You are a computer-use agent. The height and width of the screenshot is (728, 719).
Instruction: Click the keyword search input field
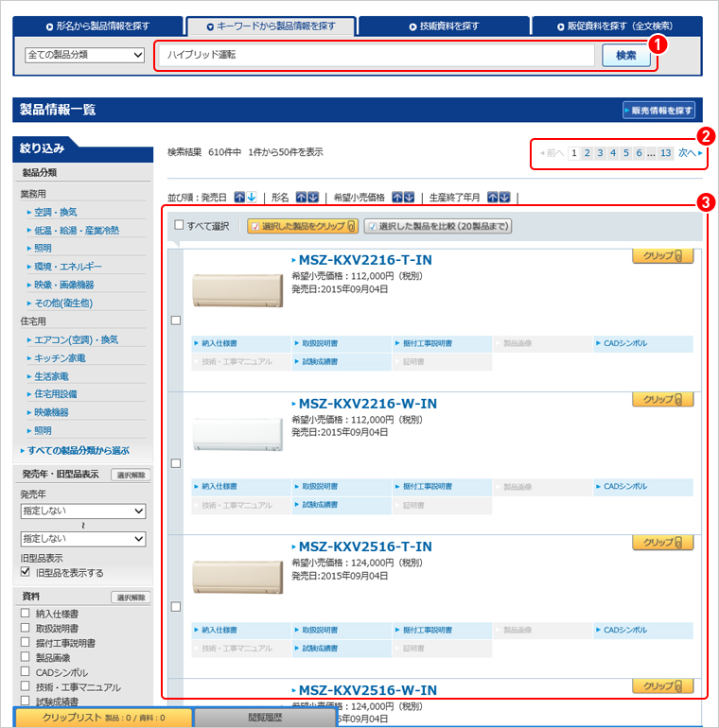coord(377,55)
